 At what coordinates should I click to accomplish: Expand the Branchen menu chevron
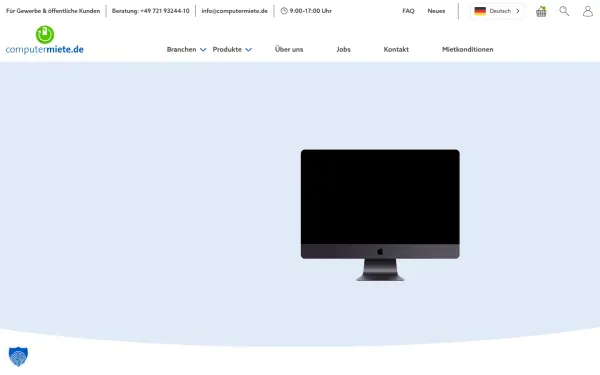(x=203, y=50)
